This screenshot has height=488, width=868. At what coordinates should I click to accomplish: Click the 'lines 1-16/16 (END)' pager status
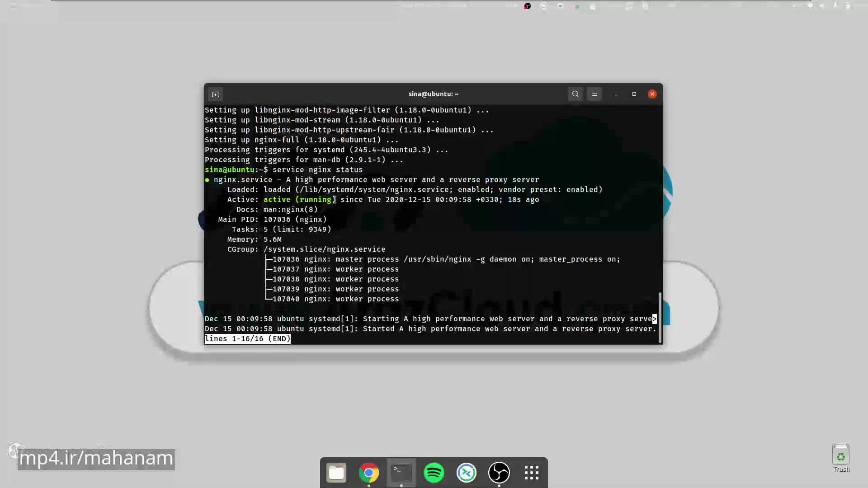point(247,339)
